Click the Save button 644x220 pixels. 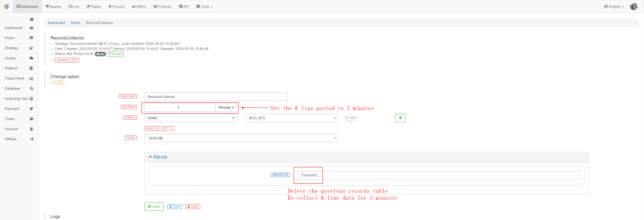pyautogui.click(x=154, y=207)
